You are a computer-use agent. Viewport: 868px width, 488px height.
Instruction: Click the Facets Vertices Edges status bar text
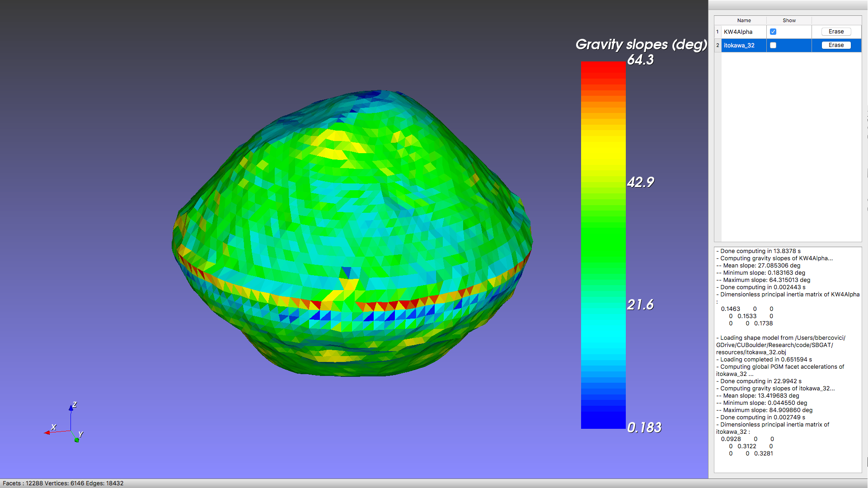(x=63, y=483)
